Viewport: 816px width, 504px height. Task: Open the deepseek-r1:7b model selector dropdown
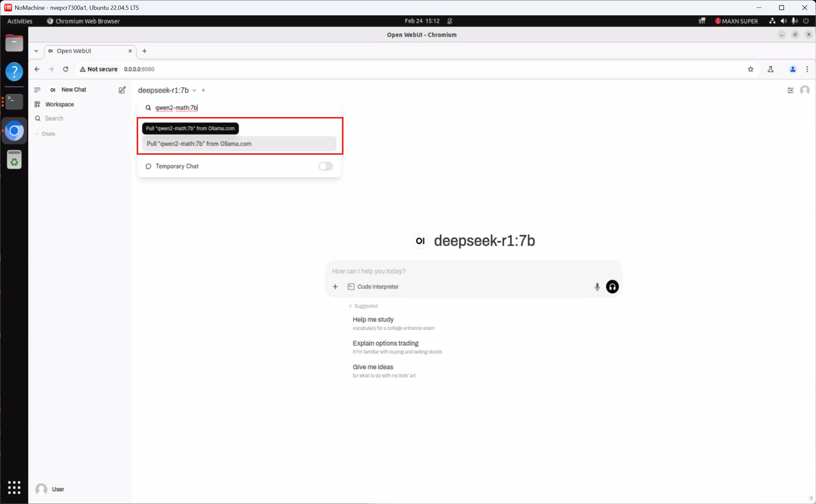click(167, 90)
